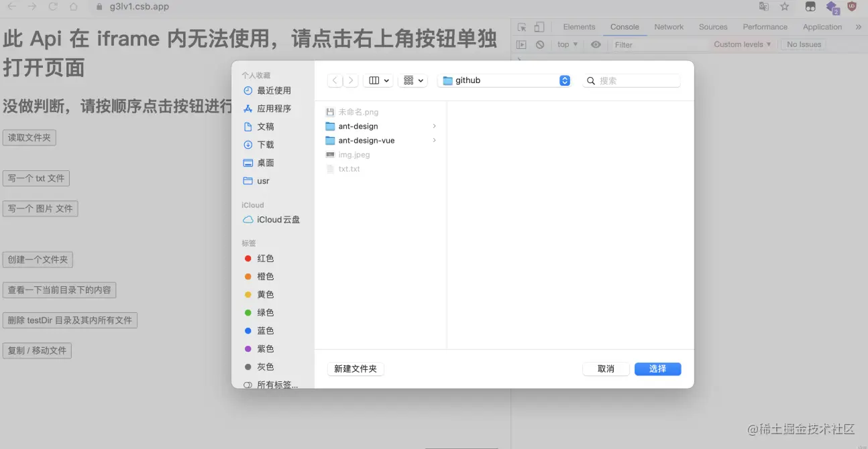Image resolution: width=868 pixels, height=449 pixels.
Task: Open the Custom levels dropdown
Action: (741, 44)
